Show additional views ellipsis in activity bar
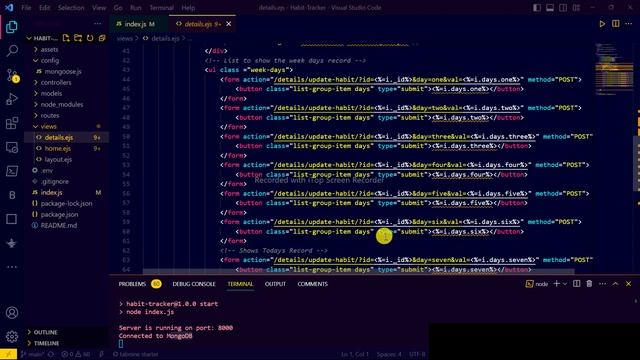This screenshot has width=640, height=360. click(11, 267)
